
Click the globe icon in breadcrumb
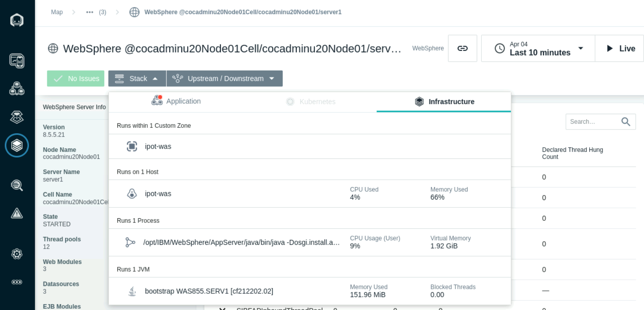[134, 12]
